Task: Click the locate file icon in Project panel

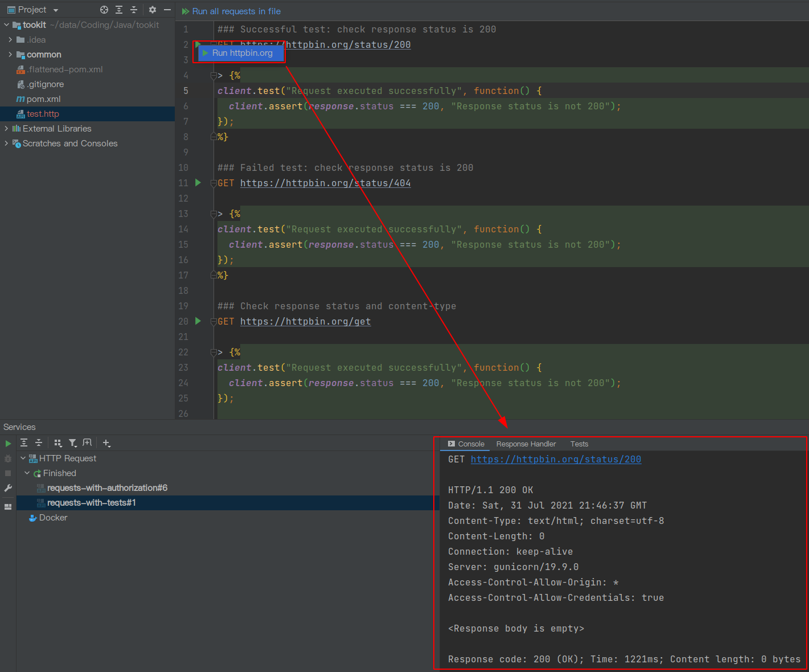Action: (x=104, y=10)
